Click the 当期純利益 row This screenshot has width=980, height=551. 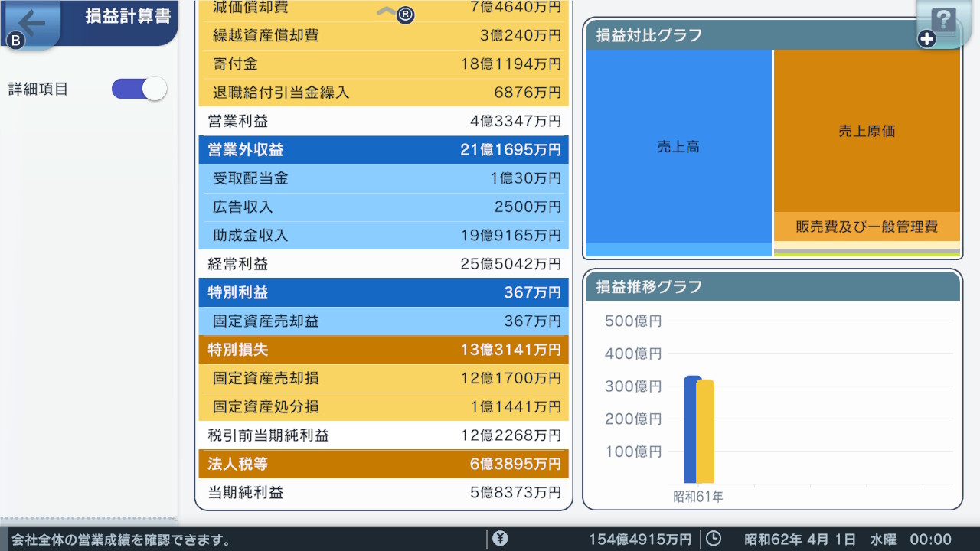point(384,493)
